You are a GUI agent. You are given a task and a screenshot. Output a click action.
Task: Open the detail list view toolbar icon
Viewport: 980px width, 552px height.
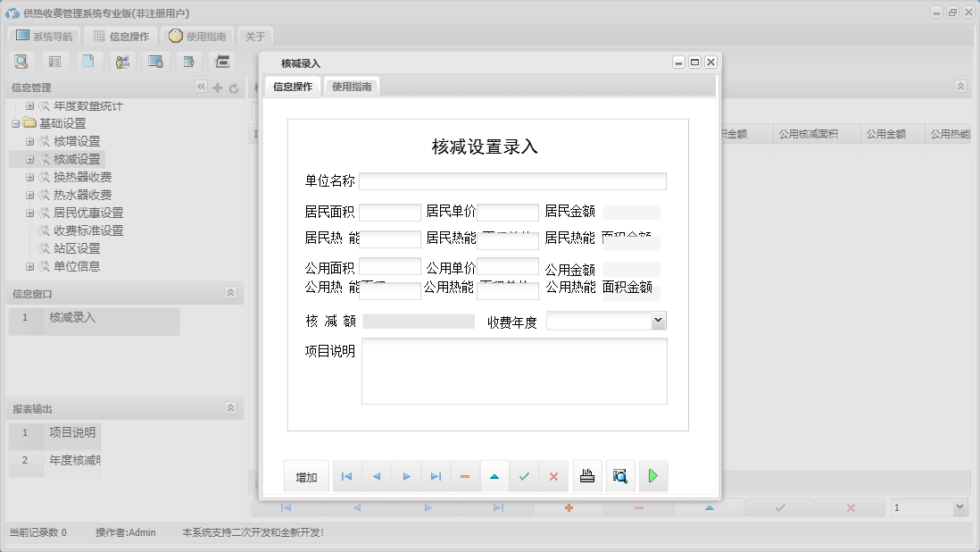(x=54, y=61)
